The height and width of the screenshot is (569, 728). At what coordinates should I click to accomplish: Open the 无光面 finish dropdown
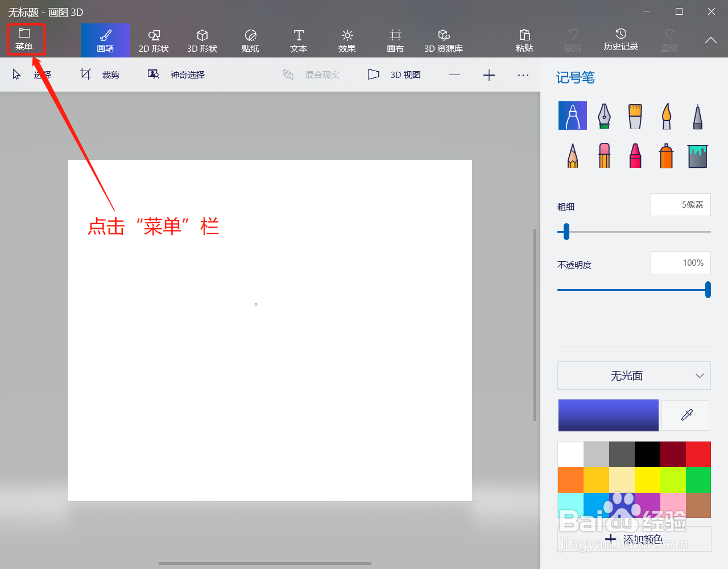[634, 376]
